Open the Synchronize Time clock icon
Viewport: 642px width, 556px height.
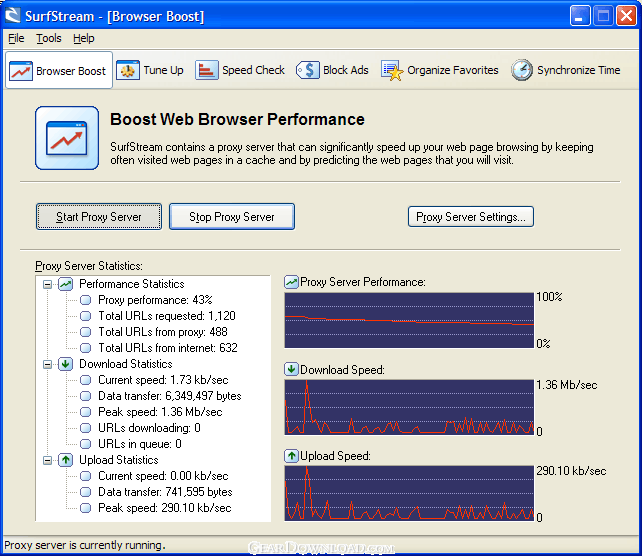[x=521, y=70]
